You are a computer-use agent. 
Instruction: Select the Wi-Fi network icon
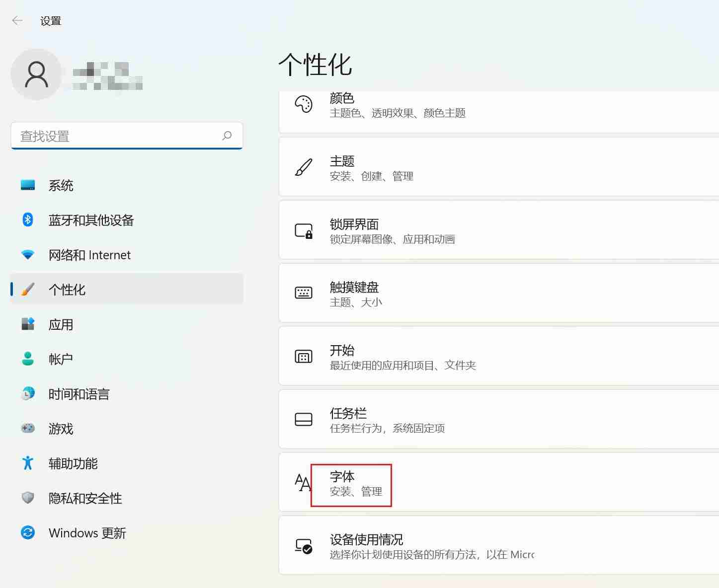coord(28,254)
